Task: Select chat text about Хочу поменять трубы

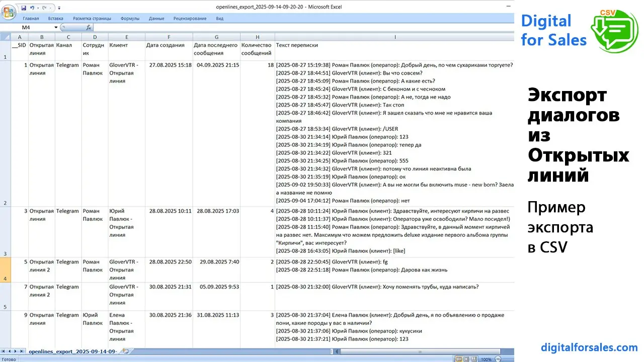Action: [x=394, y=297]
